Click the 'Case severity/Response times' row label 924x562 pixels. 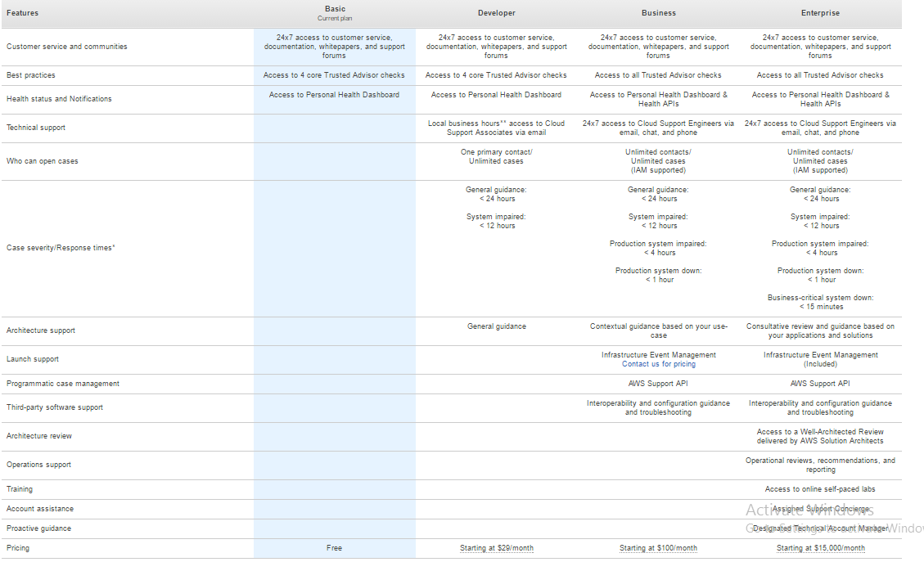click(61, 248)
